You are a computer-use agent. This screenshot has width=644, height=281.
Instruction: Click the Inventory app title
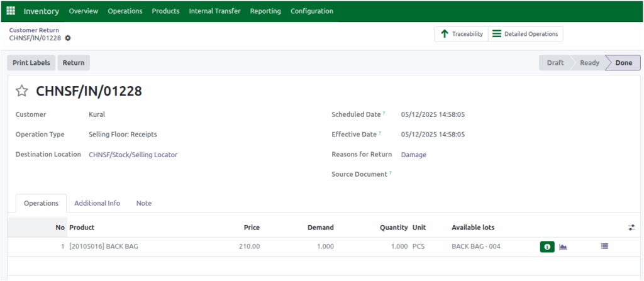click(x=41, y=11)
